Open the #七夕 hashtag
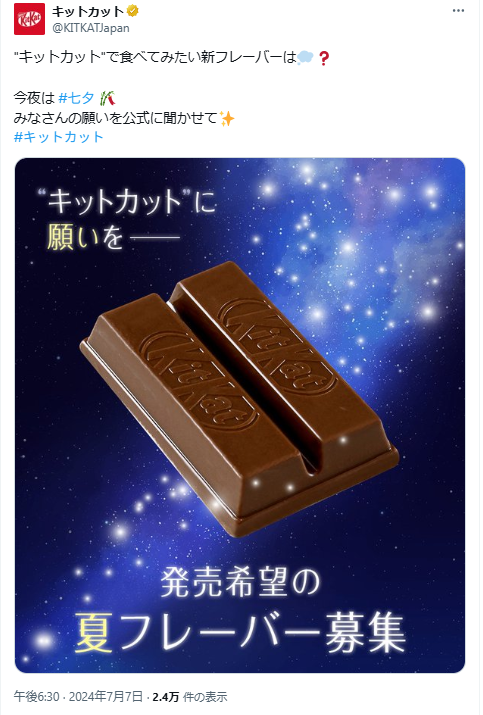 coord(77,98)
